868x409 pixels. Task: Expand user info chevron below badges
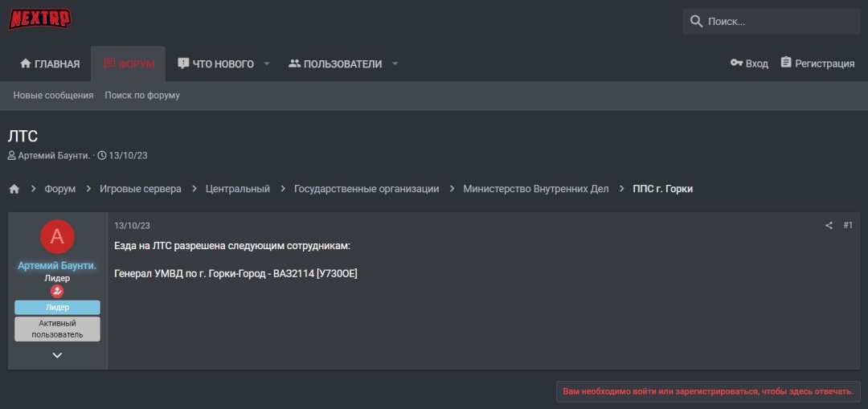coord(57,355)
